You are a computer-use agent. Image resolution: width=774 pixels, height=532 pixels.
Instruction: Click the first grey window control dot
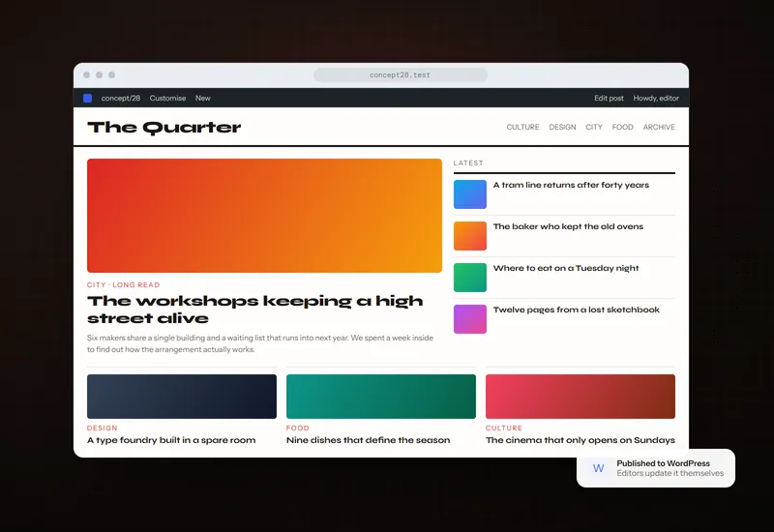(86, 75)
